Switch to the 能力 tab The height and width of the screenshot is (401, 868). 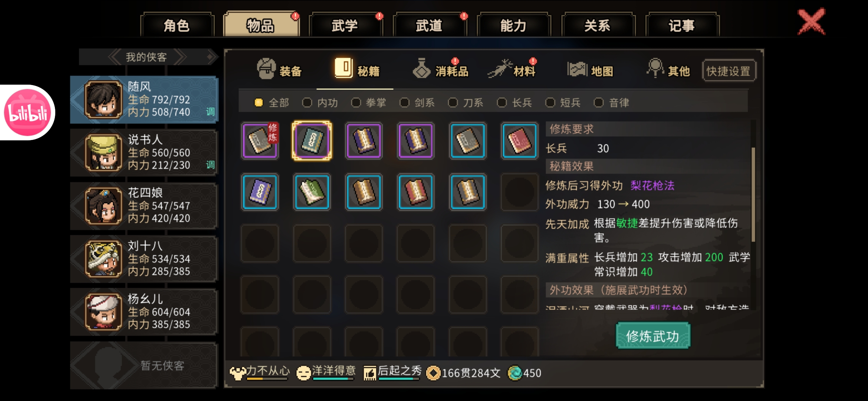point(513,25)
